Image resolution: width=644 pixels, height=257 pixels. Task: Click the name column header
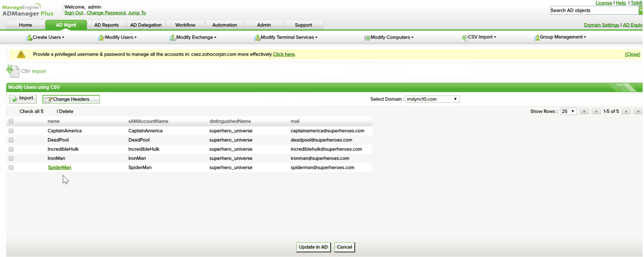click(54, 121)
